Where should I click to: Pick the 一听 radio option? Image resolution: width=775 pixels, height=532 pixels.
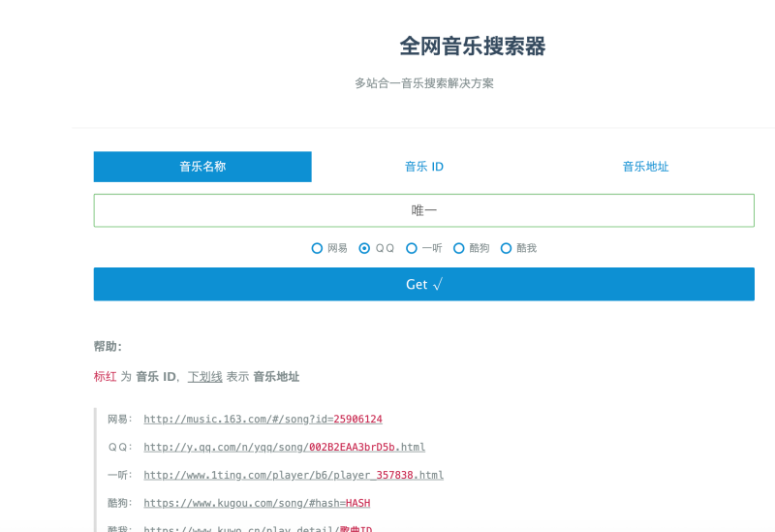pos(411,248)
